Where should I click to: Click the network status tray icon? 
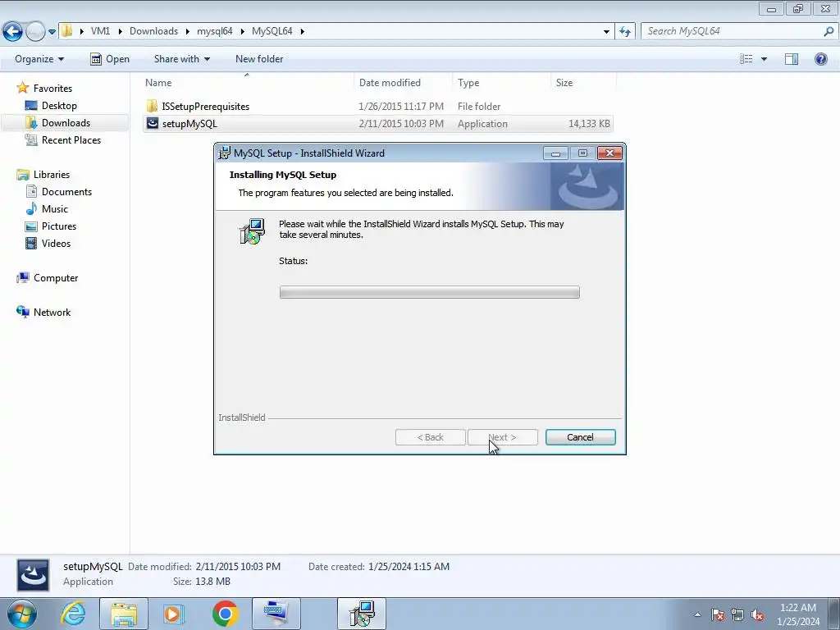[737, 614]
